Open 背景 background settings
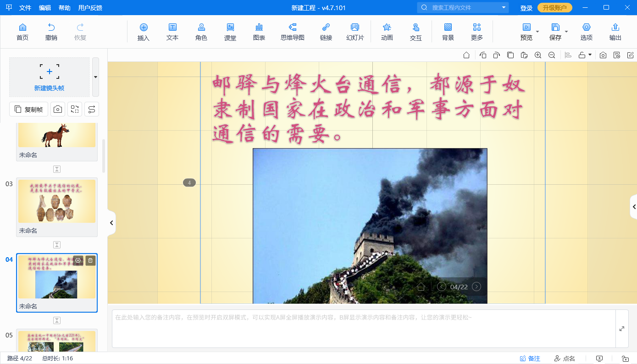Viewport: 637px width, 364px height. [x=448, y=32]
